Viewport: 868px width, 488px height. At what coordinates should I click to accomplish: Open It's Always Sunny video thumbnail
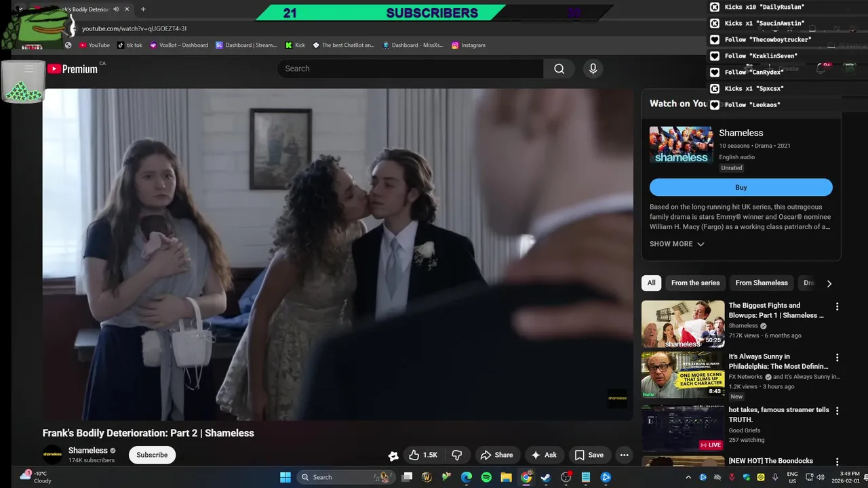[x=683, y=375]
